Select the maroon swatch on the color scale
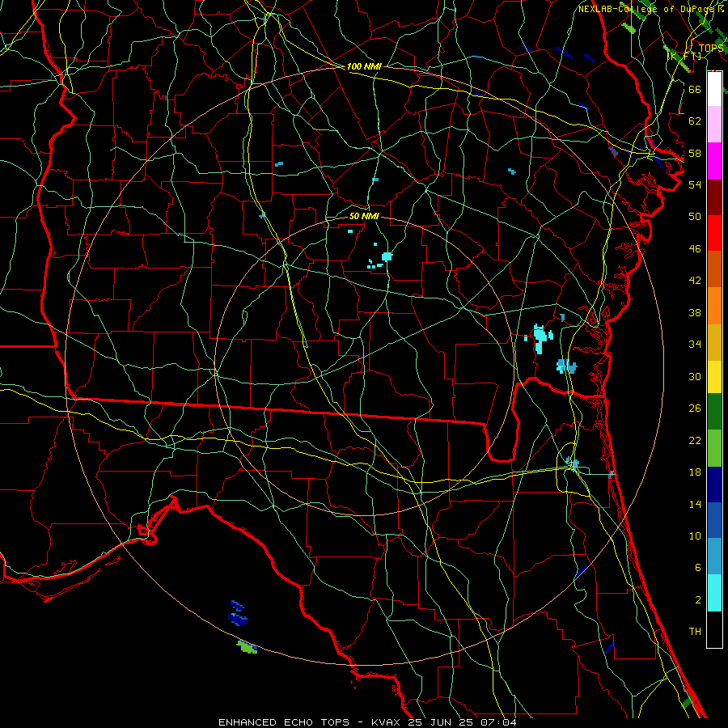This screenshot has width=728, height=728. pyautogui.click(x=714, y=197)
